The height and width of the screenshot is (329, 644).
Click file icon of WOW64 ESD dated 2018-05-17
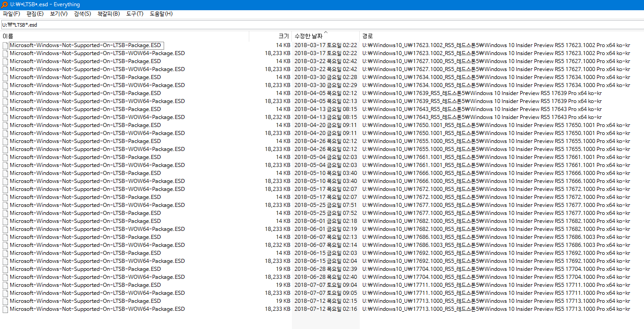click(5, 189)
